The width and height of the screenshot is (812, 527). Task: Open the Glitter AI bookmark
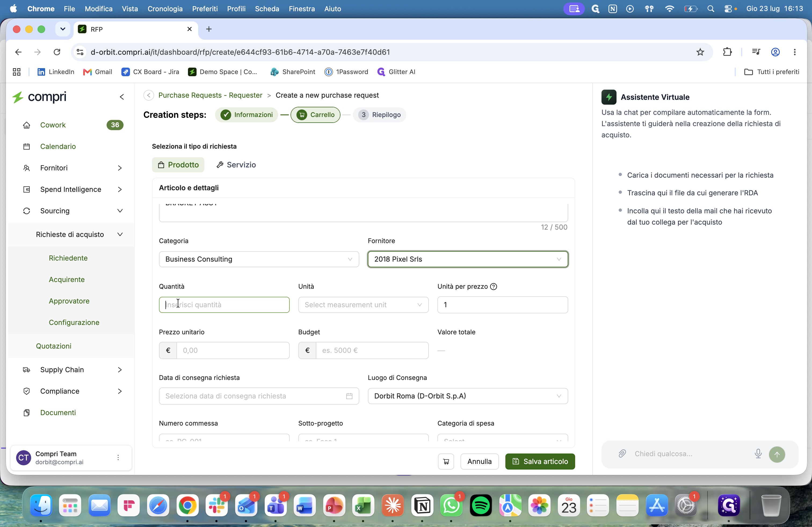[396, 72]
